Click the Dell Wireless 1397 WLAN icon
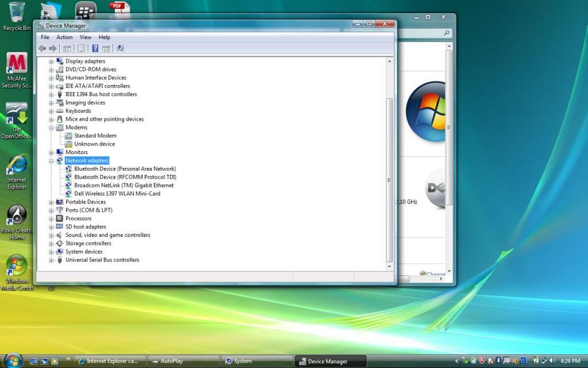This screenshot has height=368, width=588. [68, 193]
